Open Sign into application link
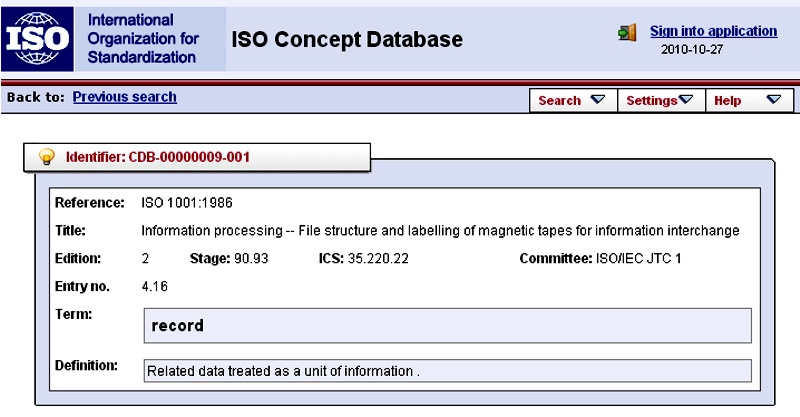The image size is (800, 417). 713,31
